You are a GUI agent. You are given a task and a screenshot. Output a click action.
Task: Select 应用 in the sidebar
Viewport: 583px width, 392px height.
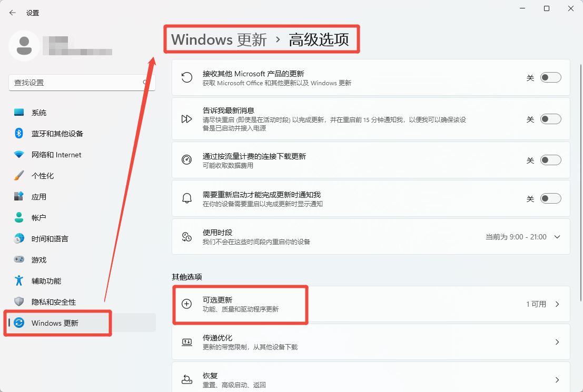coord(82,197)
